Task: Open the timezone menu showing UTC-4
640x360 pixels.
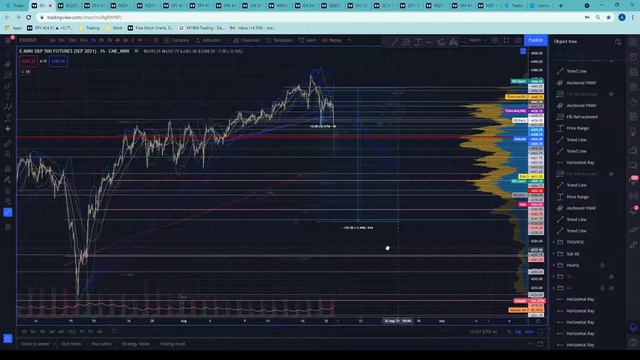Action: [x=483, y=332]
